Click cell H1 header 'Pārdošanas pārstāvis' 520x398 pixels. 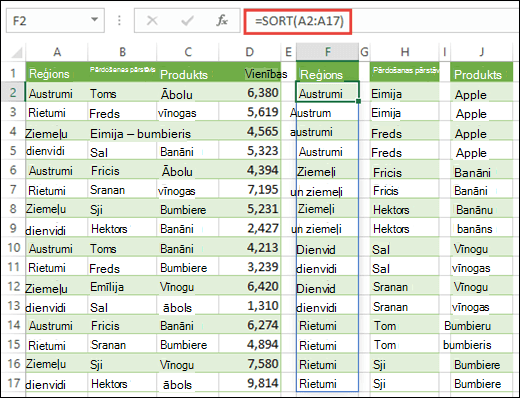click(405, 72)
